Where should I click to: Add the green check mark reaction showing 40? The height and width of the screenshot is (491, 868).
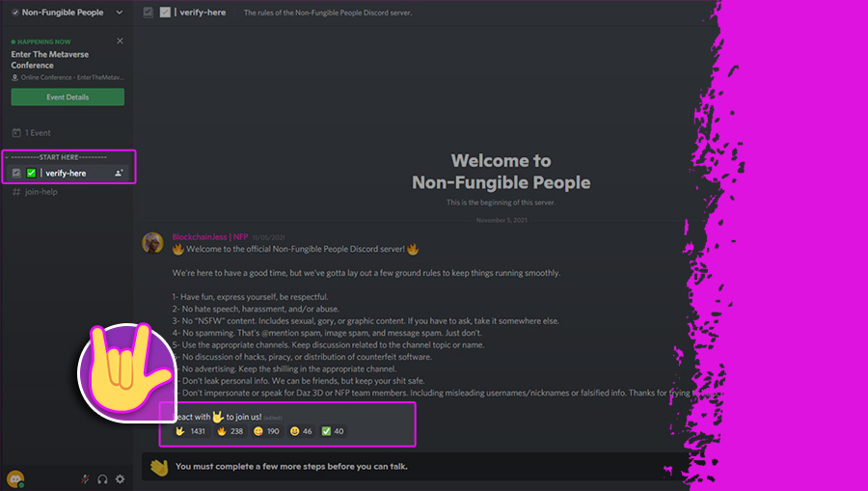[334, 431]
